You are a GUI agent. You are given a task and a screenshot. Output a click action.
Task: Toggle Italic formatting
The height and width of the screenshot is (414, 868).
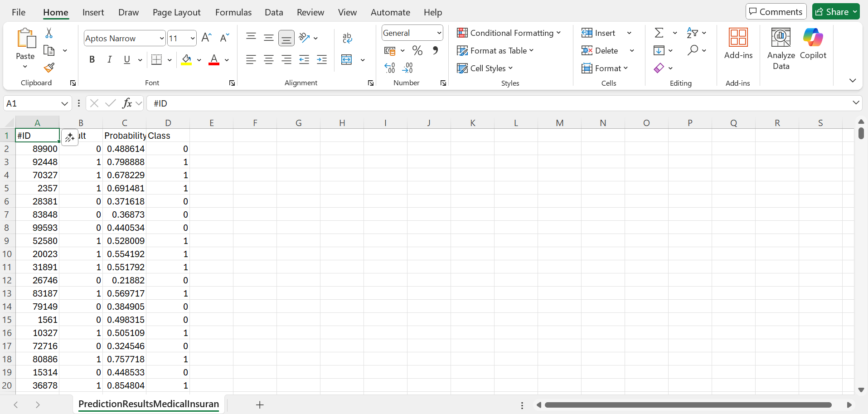pyautogui.click(x=109, y=60)
